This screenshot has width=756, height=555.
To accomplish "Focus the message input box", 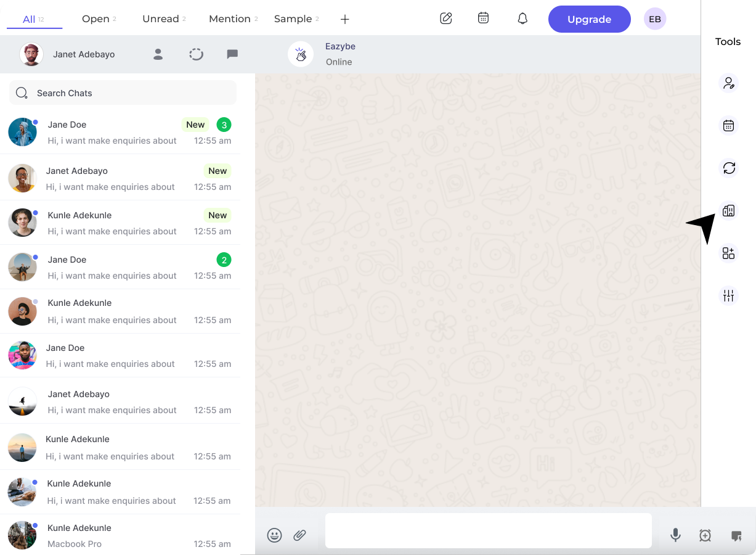I will click(x=489, y=530).
